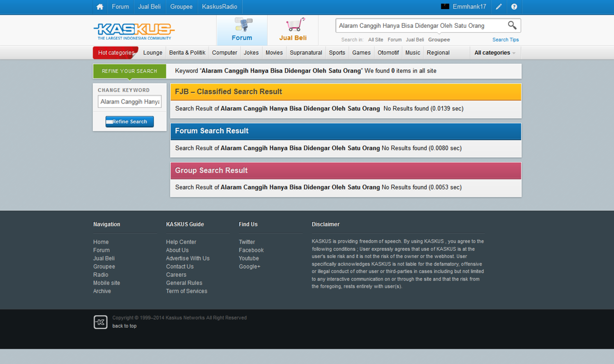614x364 pixels.
Task: Click the magnifier search icon
Action: [x=512, y=25]
